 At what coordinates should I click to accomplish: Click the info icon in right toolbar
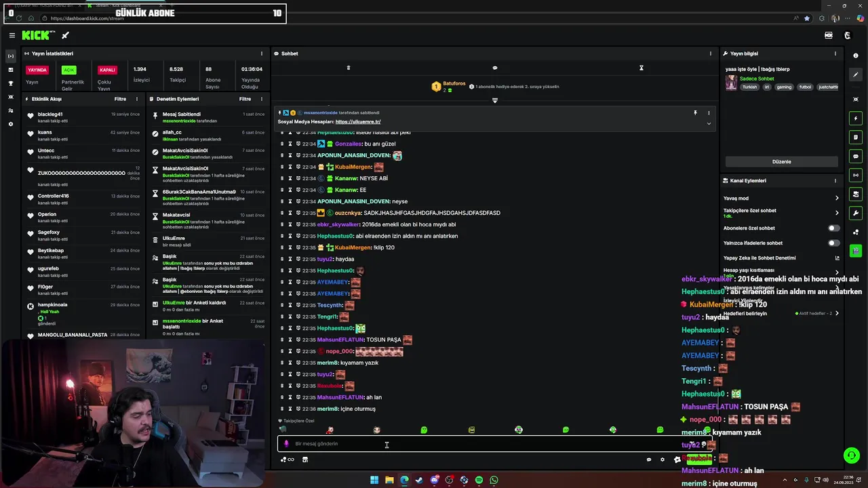pyautogui.click(x=856, y=56)
